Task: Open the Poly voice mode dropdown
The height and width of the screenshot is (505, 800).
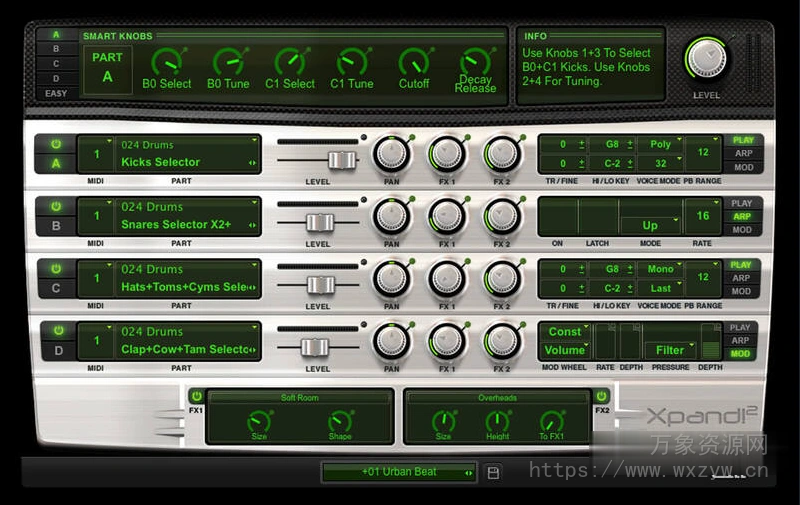Action: click(x=661, y=144)
